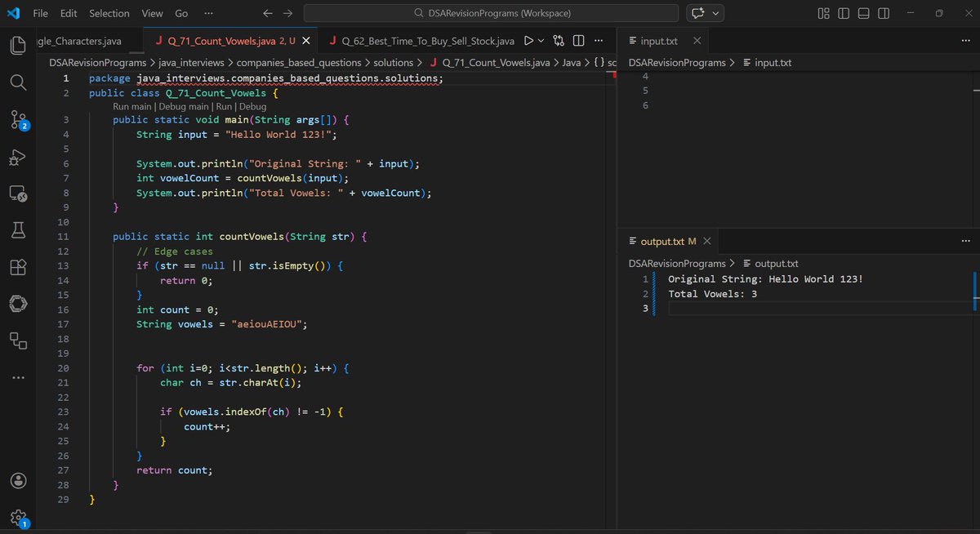This screenshot has height=534, width=980.
Task: Click the workspace search command center
Action: coord(491,13)
